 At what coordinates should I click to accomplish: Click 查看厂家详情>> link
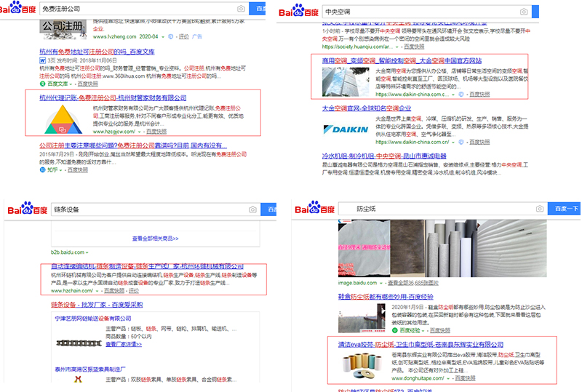124,344
